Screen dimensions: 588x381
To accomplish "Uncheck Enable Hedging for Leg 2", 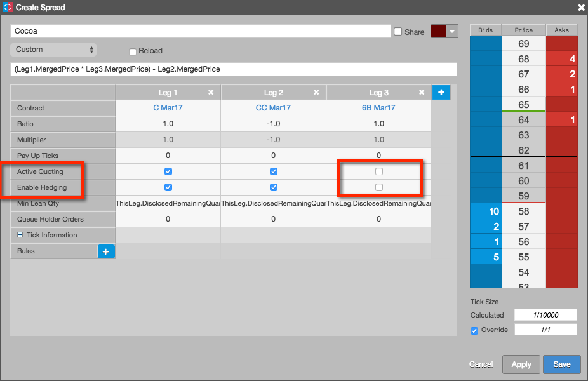I will [274, 187].
